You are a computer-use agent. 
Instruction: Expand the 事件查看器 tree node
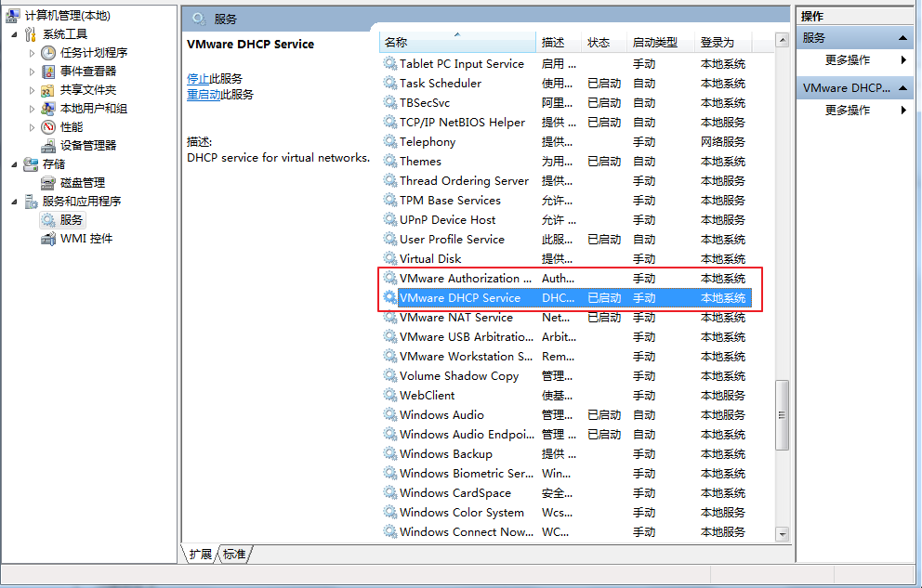32,72
